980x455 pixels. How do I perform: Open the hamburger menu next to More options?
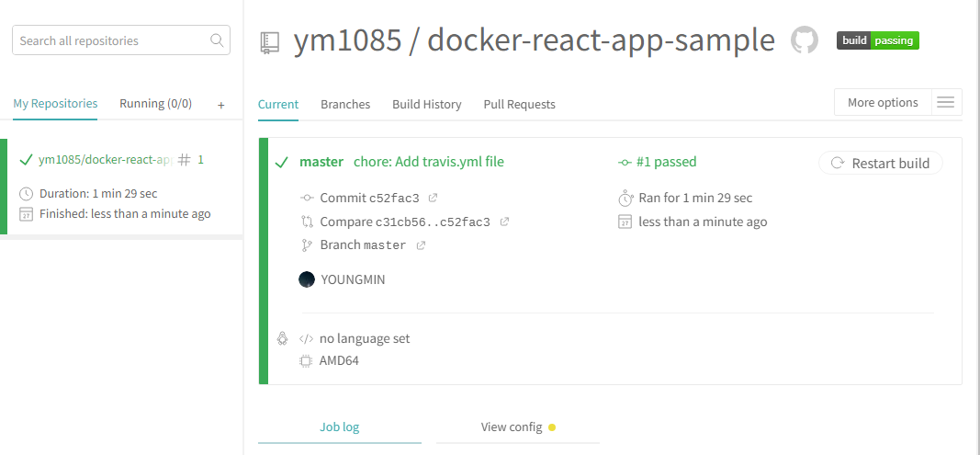point(946,102)
